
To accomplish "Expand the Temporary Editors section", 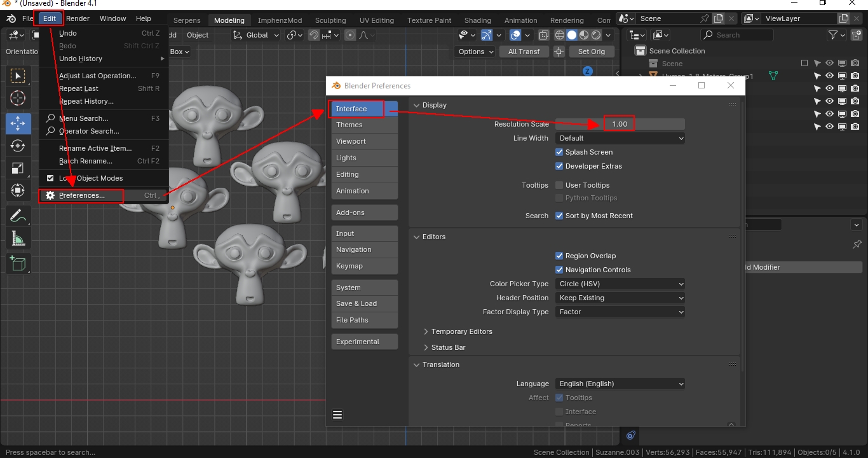I will pos(458,331).
